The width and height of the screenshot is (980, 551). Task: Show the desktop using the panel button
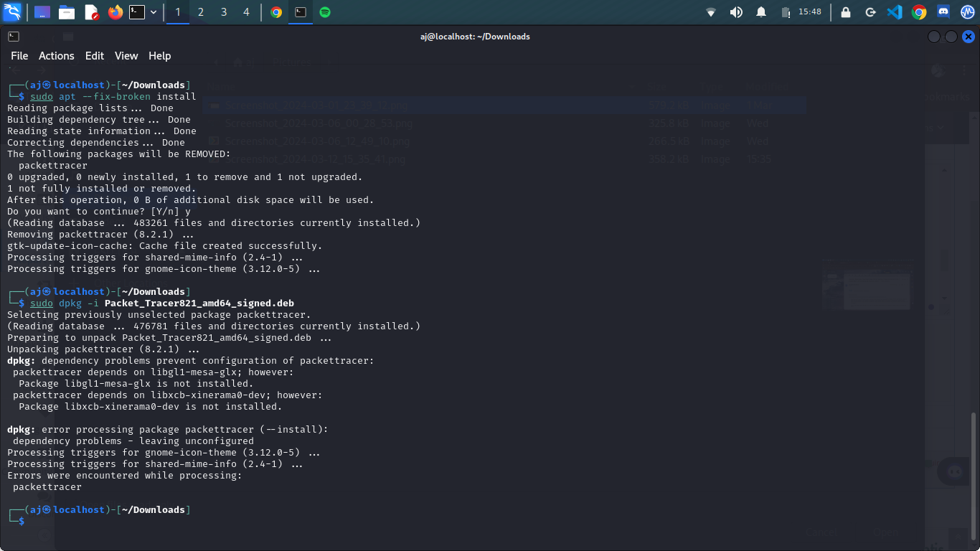[x=42, y=12]
